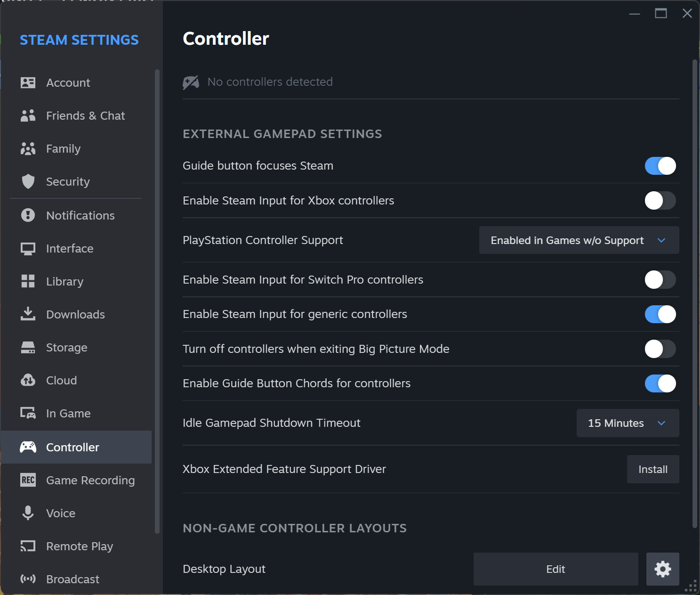The width and height of the screenshot is (700, 595).
Task: Click the Voice microphone icon
Action: coord(28,513)
